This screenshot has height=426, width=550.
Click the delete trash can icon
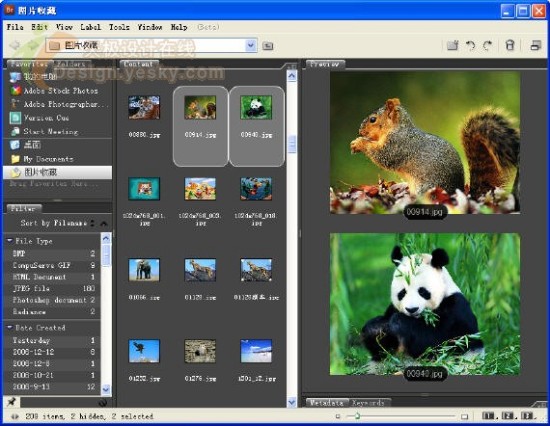(x=510, y=46)
